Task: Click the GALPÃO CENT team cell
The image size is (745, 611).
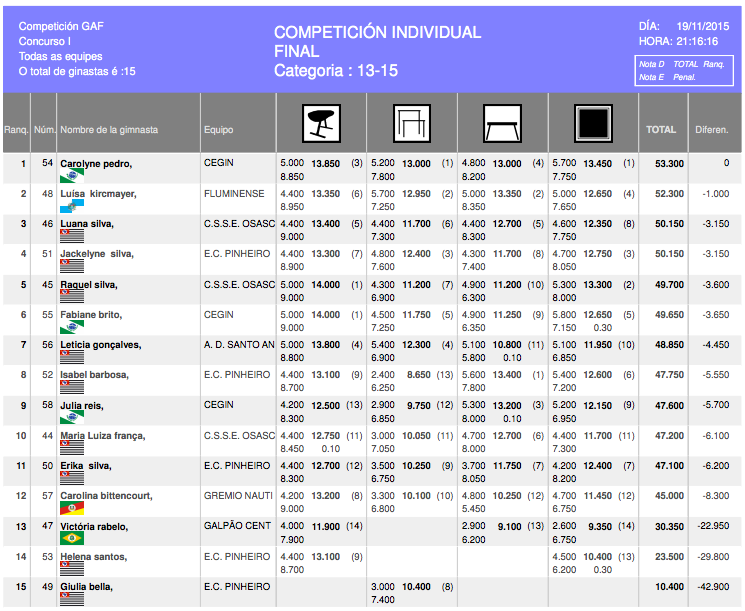Action: click(238, 525)
